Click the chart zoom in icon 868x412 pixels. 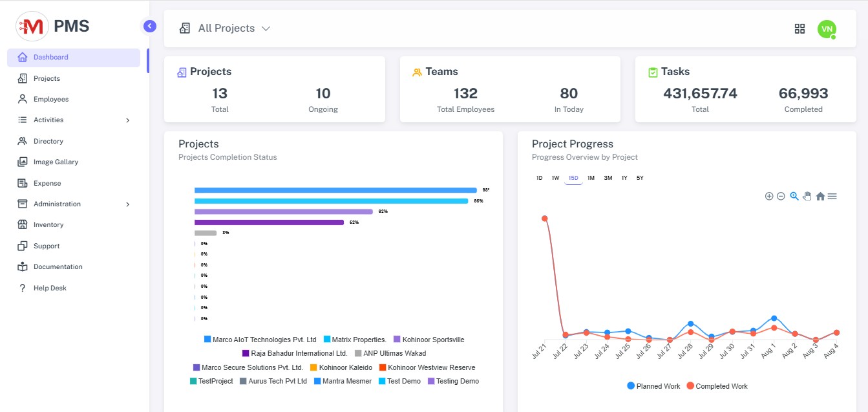point(769,197)
